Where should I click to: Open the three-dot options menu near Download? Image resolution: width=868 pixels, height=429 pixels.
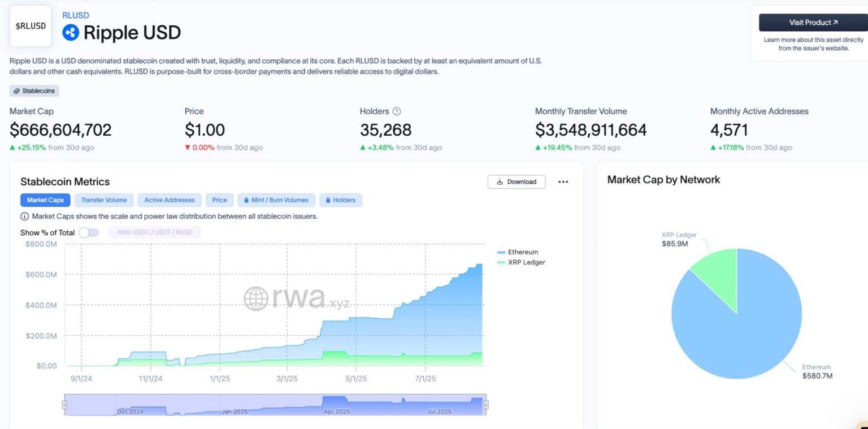pos(563,181)
